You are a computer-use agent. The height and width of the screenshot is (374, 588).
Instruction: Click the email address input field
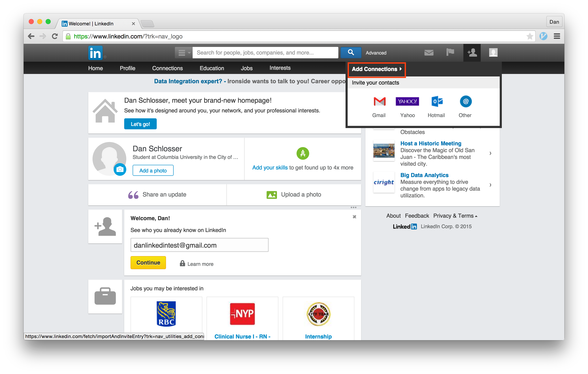(x=199, y=245)
